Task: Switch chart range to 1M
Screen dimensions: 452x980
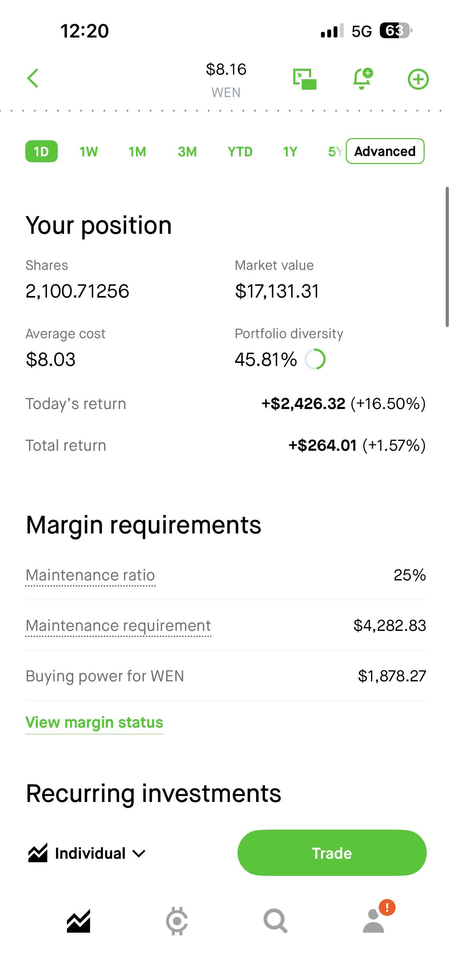Action: pyautogui.click(x=137, y=151)
